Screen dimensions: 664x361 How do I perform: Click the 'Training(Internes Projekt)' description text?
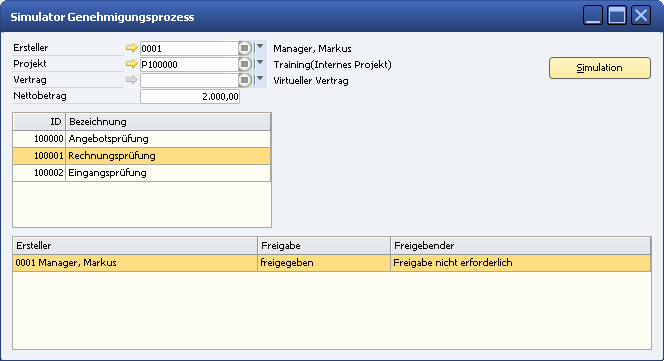click(332, 65)
